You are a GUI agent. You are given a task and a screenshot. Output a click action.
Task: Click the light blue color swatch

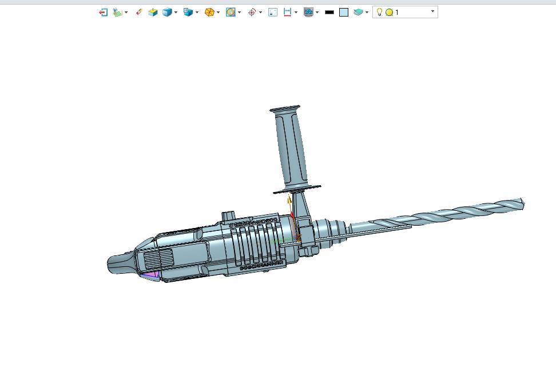coord(344,13)
